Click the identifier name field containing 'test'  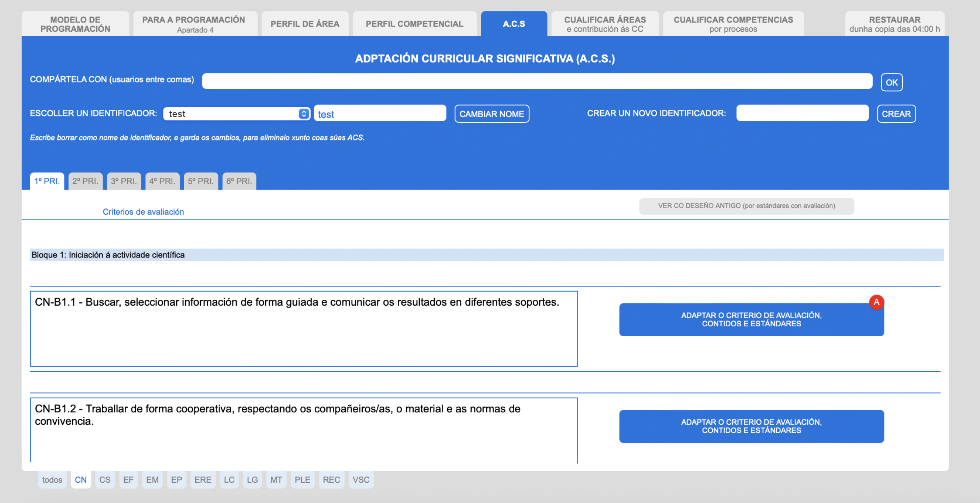click(x=380, y=113)
